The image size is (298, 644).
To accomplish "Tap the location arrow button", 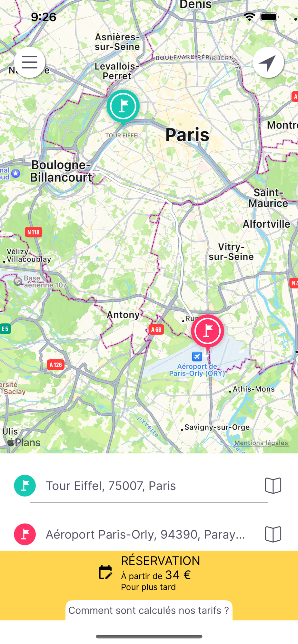I will (x=268, y=62).
